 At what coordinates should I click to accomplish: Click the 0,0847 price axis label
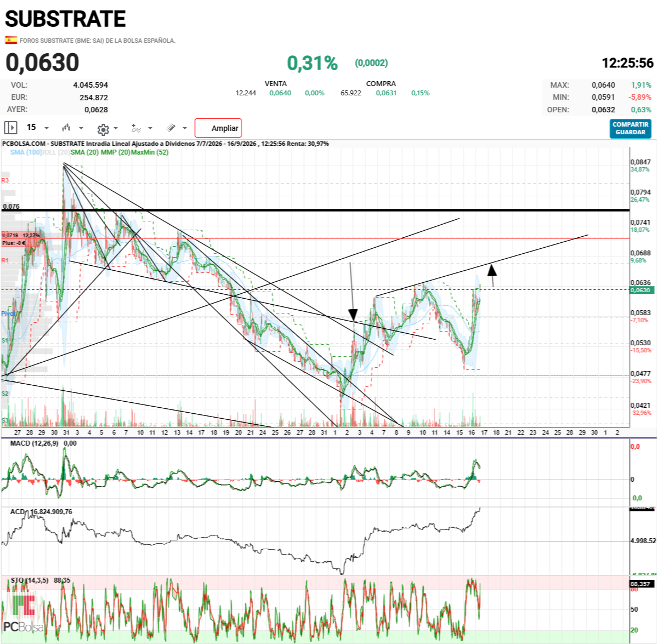click(x=640, y=162)
